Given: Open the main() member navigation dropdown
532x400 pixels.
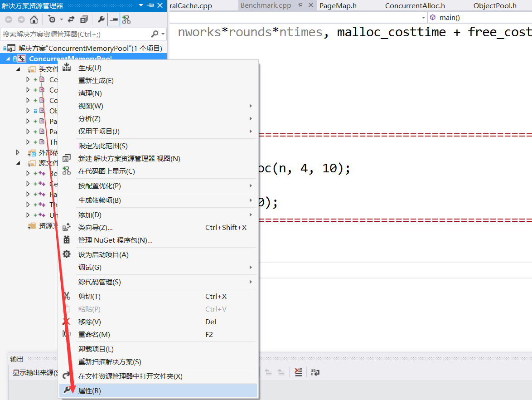Looking at the screenshot, I should click(480, 17).
